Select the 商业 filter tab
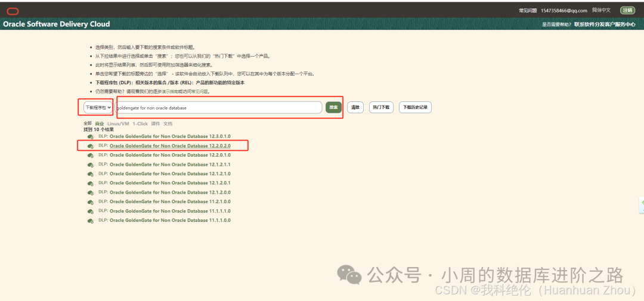 [100, 123]
